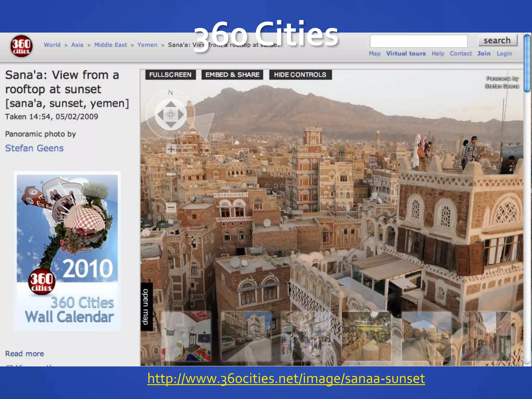The height and width of the screenshot is (399, 532).
Task: Open the EMBED & SHARE options
Action: click(x=232, y=75)
